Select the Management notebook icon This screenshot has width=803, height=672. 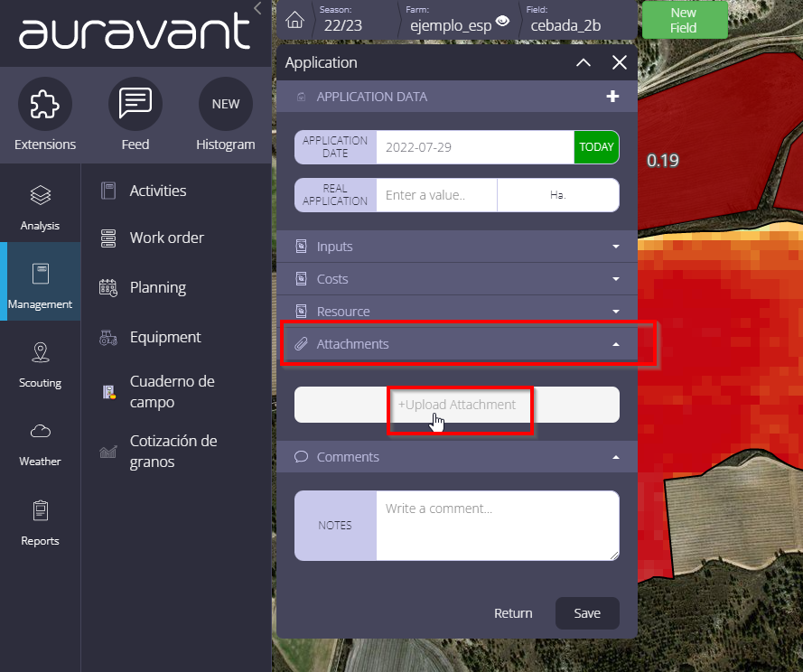pyautogui.click(x=41, y=274)
